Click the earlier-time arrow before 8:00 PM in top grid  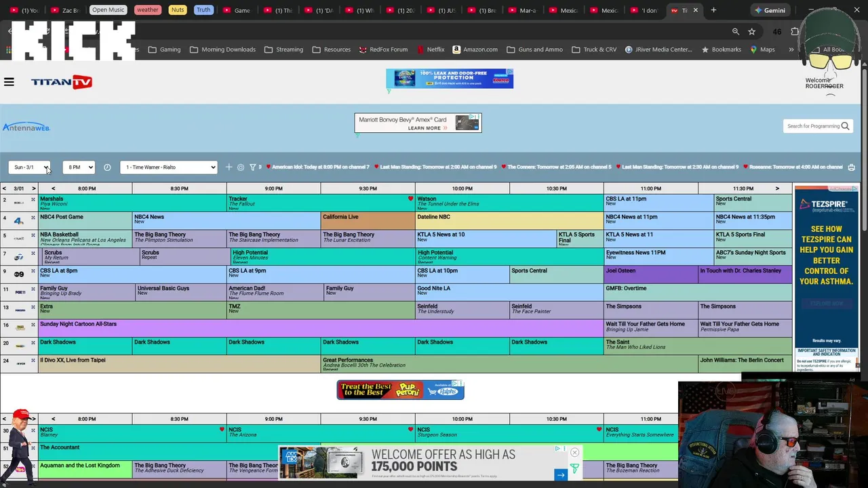[53, 188]
